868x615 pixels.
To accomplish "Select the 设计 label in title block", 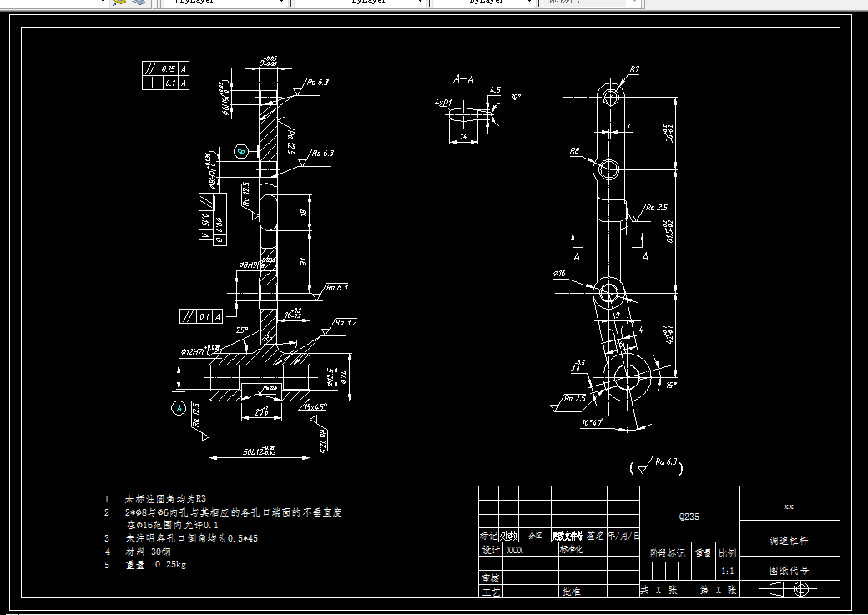I will coord(491,550).
